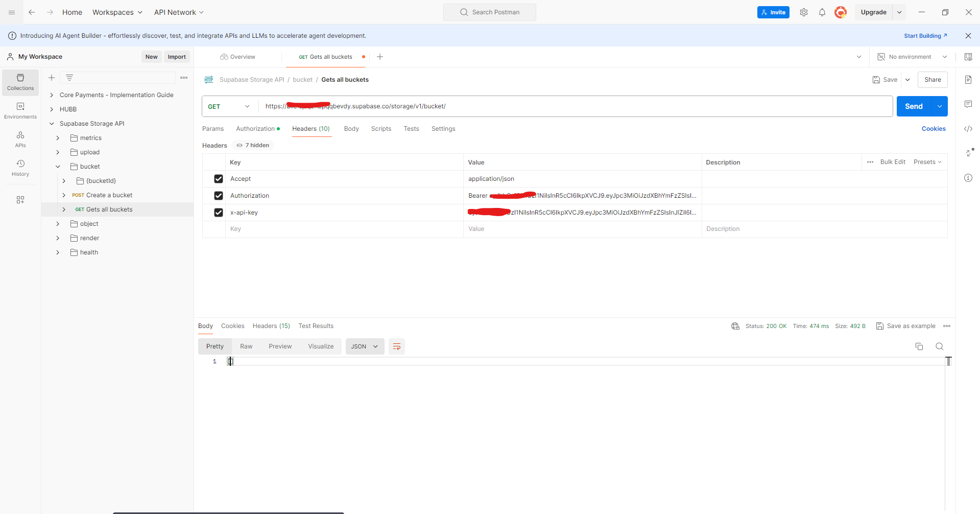Open the Save options dropdown arrow

click(907, 80)
